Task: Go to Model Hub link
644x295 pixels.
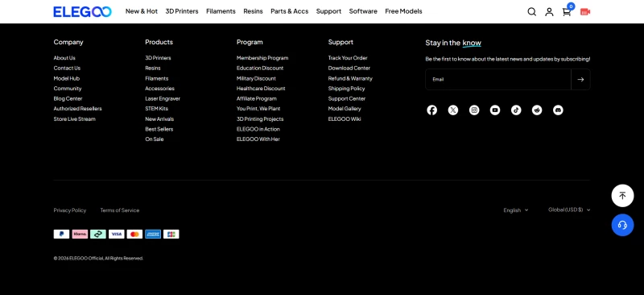Action: tap(67, 78)
